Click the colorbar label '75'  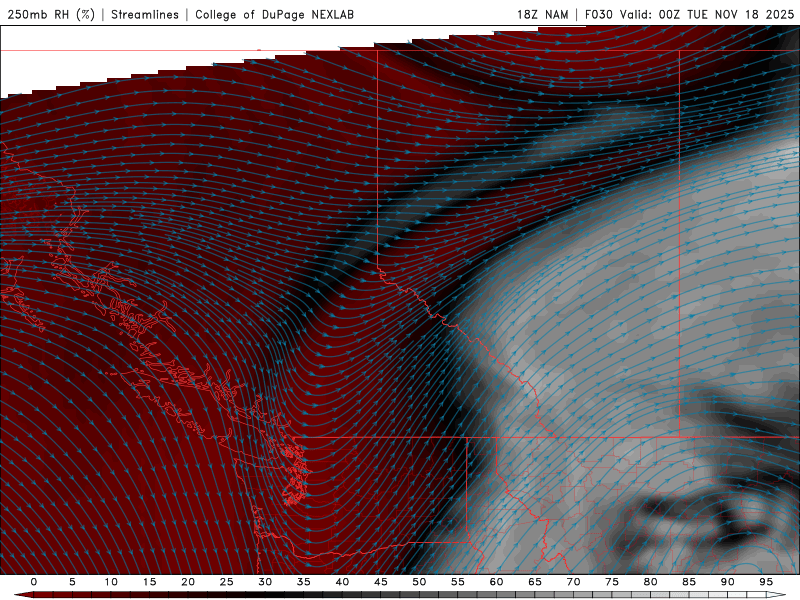pos(612,582)
